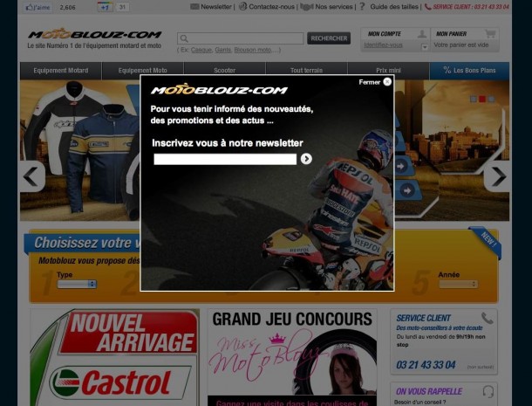This screenshot has width=532, height=406.
Task: Select the red slide indicator square
Action: pos(481,100)
